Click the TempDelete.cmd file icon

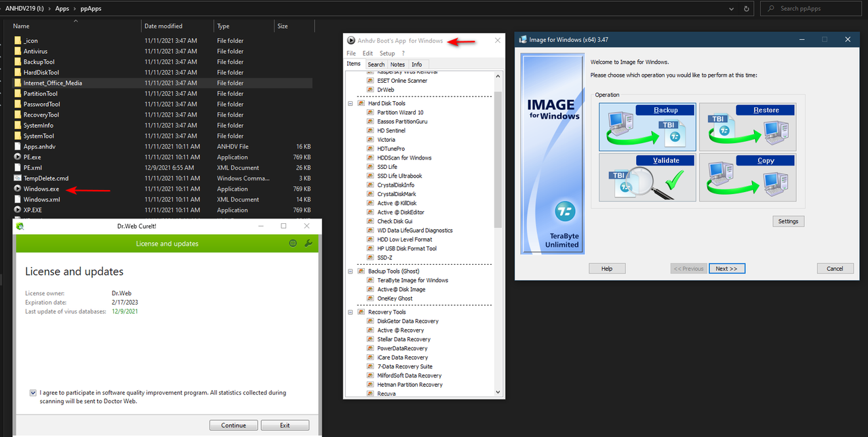tap(18, 178)
